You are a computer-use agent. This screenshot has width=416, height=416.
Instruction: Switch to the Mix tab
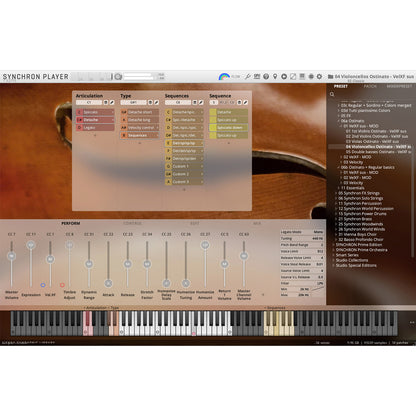point(257,223)
